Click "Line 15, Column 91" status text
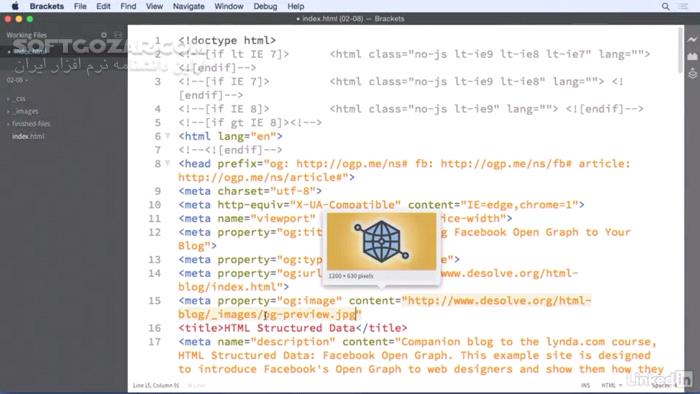The width and height of the screenshot is (700, 394). pos(156,385)
